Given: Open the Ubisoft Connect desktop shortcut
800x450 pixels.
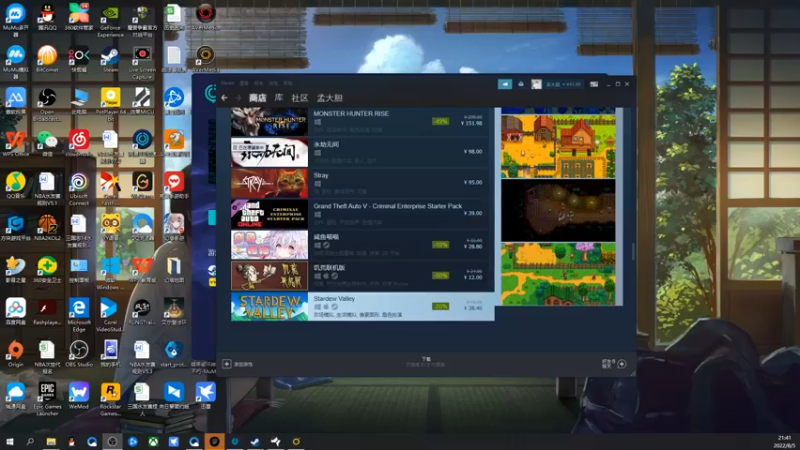Looking at the screenshot, I should (x=79, y=189).
